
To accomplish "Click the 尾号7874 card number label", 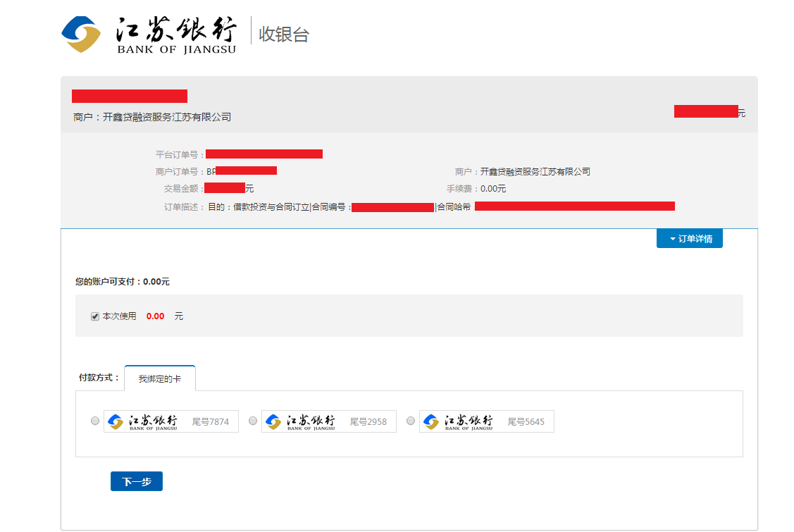I will pyautogui.click(x=211, y=421).
